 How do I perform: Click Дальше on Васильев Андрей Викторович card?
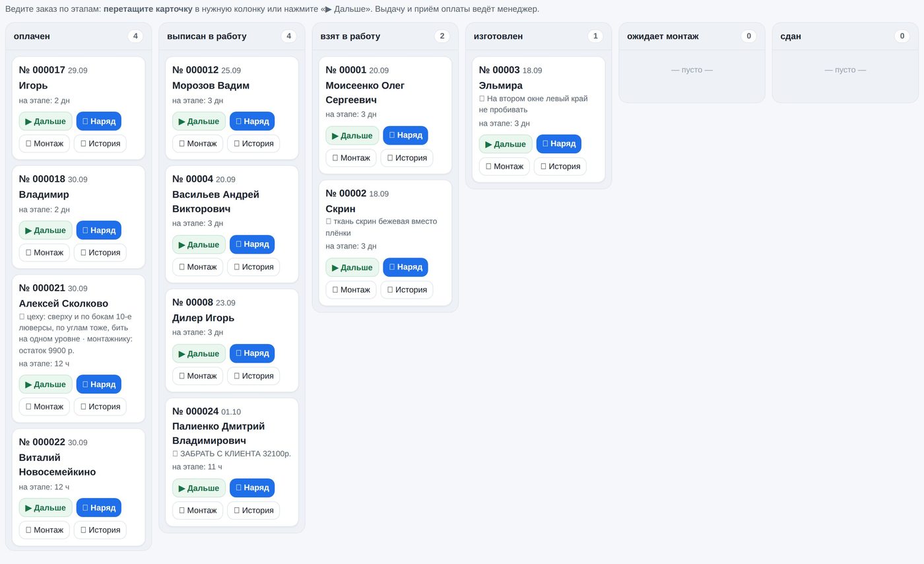tap(199, 244)
